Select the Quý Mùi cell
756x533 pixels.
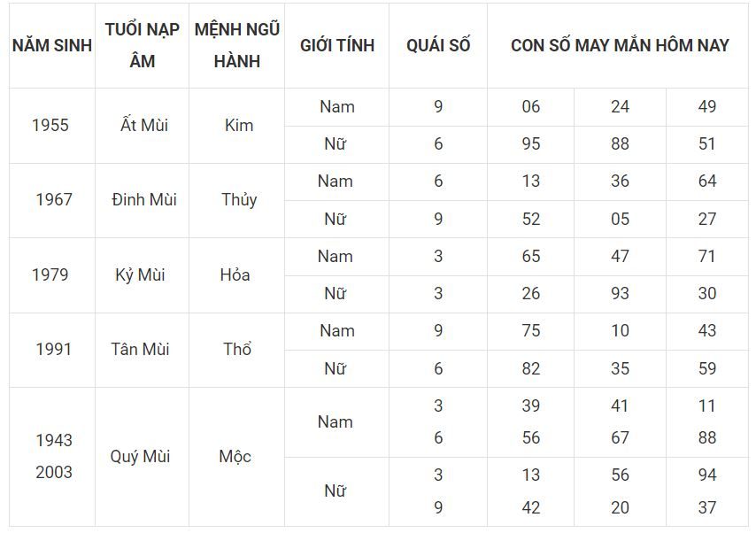143,456
